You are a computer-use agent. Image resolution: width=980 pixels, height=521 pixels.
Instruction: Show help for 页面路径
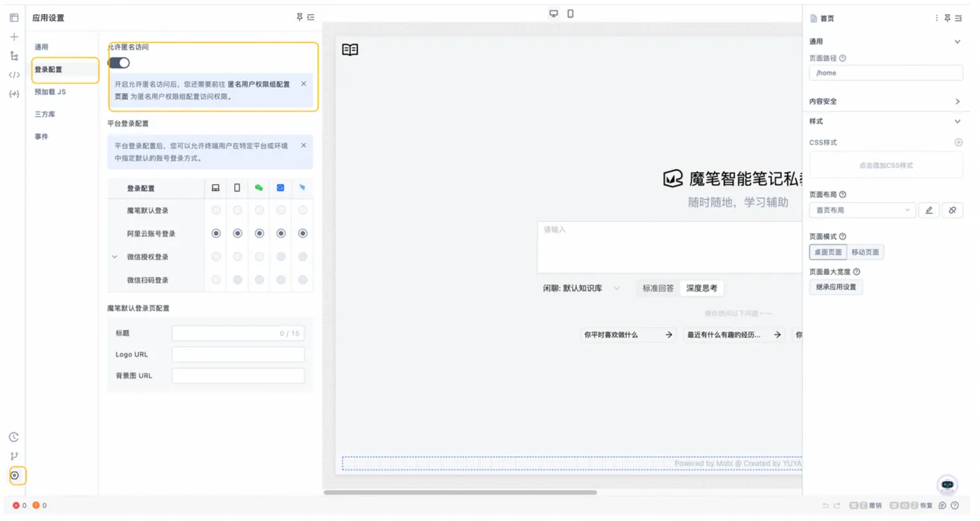(x=843, y=59)
